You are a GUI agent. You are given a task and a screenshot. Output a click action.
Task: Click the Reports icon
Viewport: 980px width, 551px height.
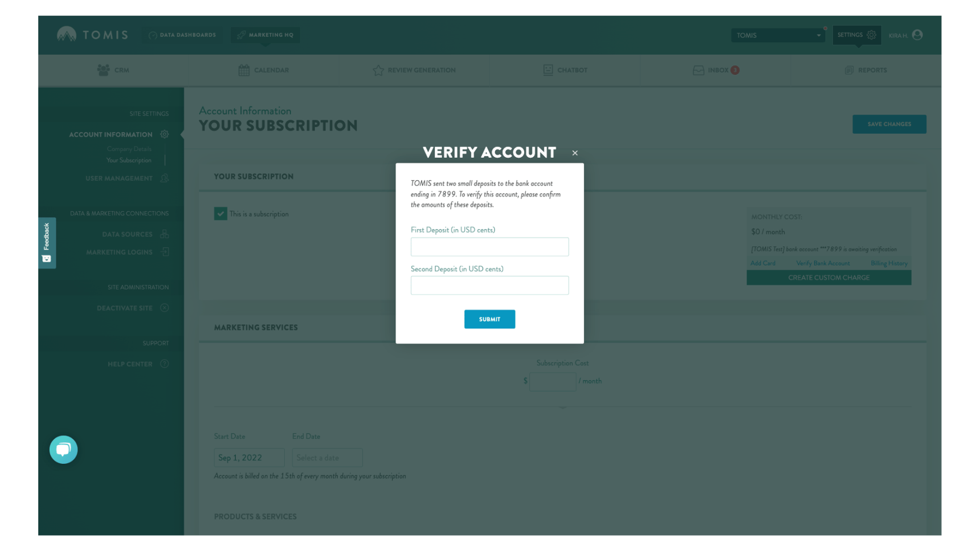[848, 70]
